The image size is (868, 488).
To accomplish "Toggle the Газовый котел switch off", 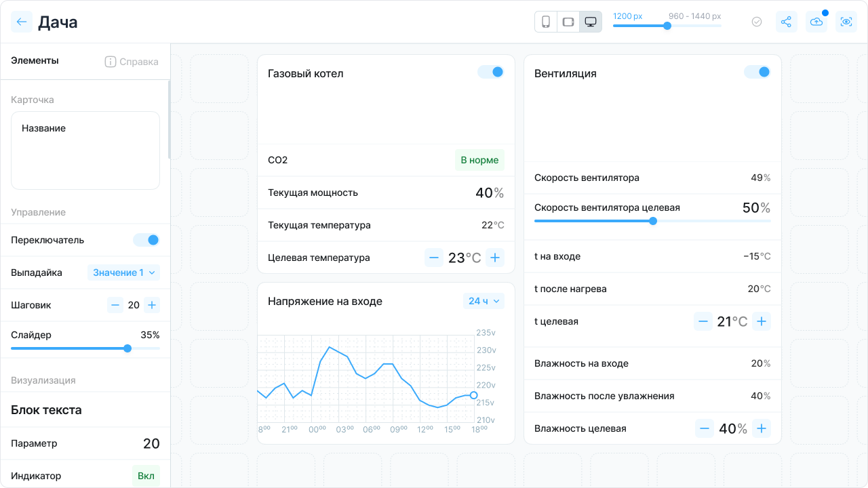I will (491, 72).
